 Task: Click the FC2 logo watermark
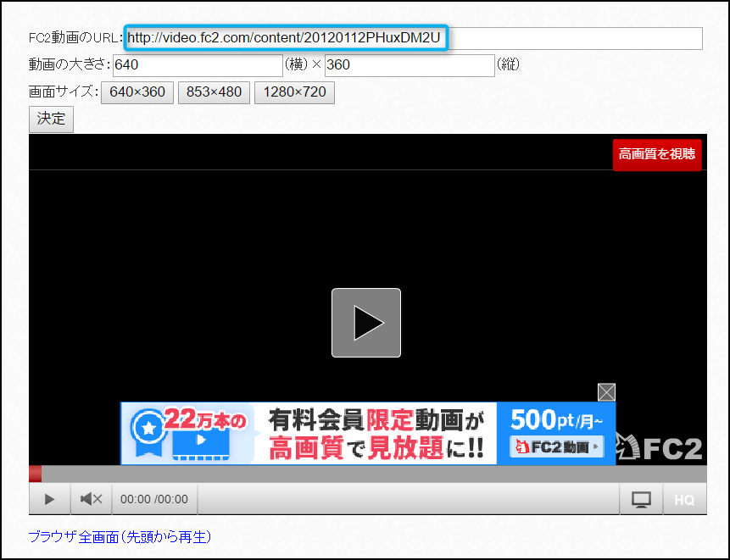pyautogui.click(x=661, y=447)
